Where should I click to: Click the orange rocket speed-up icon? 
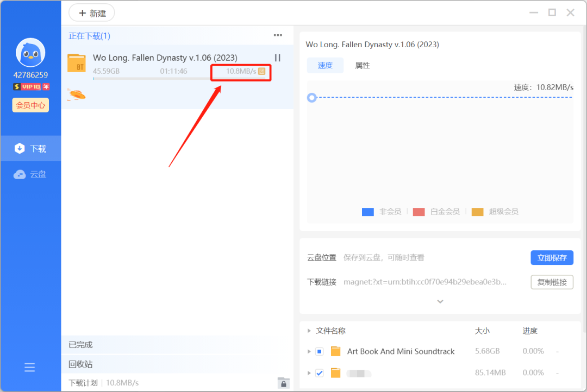[77, 95]
